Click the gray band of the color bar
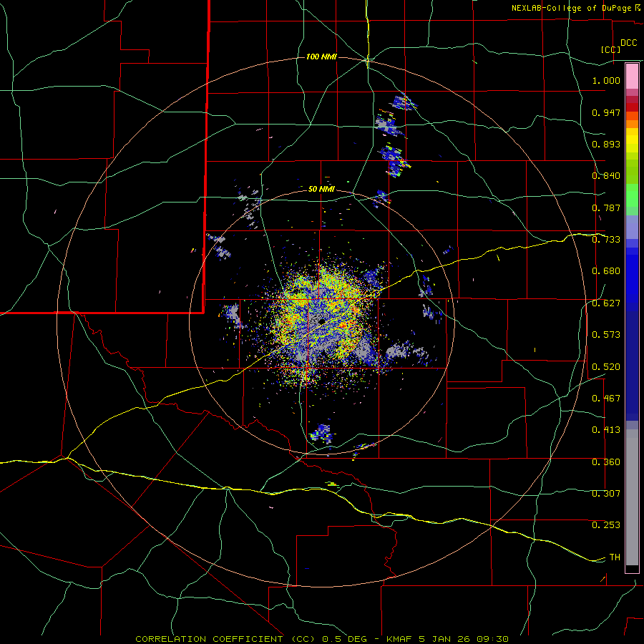Viewport: 644px width, 644px height. [x=632, y=497]
